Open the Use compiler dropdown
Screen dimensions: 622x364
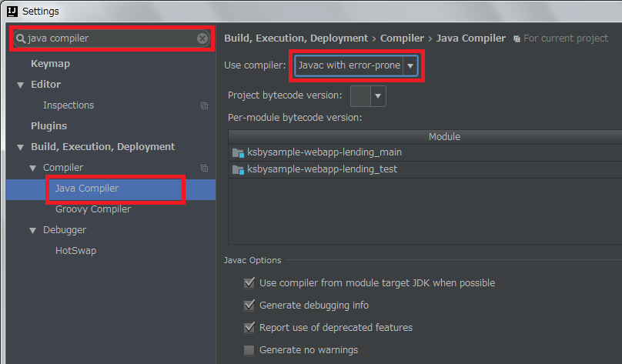pos(410,65)
